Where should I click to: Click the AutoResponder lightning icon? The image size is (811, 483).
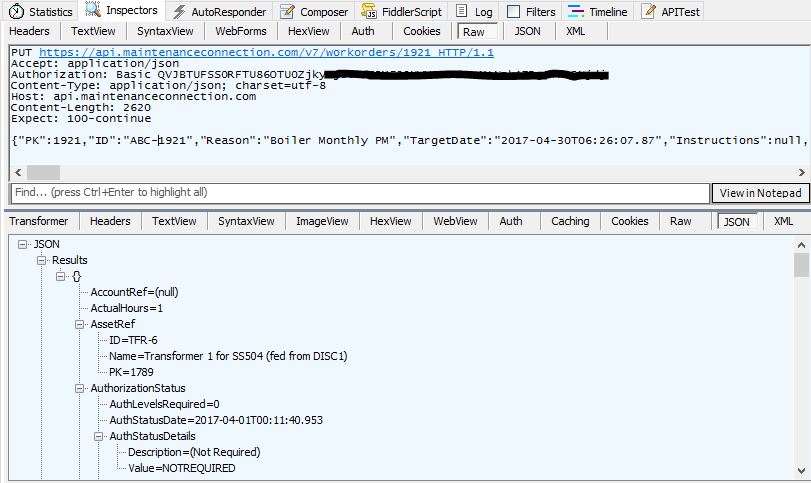point(179,12)
